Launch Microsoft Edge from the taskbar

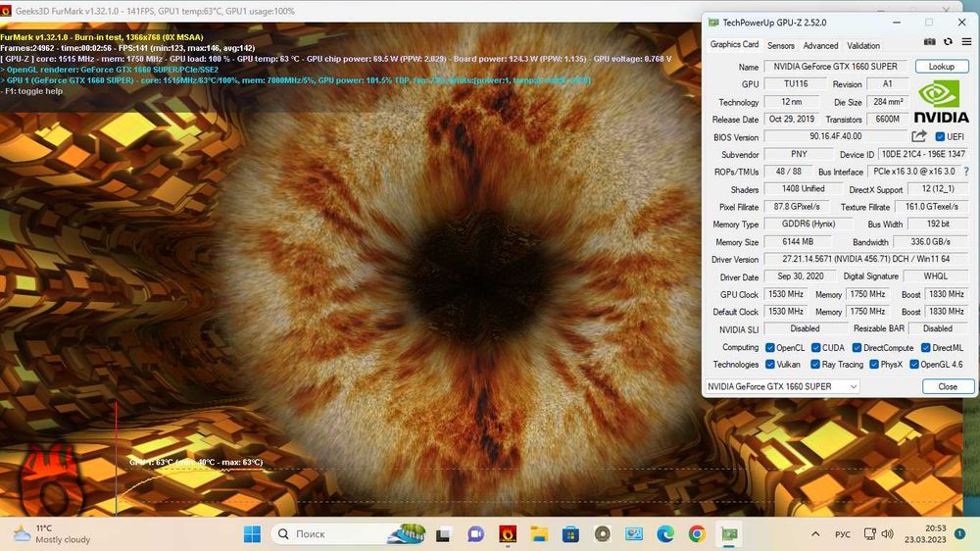click(x=665, y=534)
